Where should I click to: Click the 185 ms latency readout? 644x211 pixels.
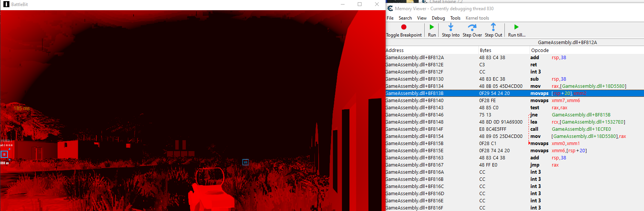coord(22,109)
